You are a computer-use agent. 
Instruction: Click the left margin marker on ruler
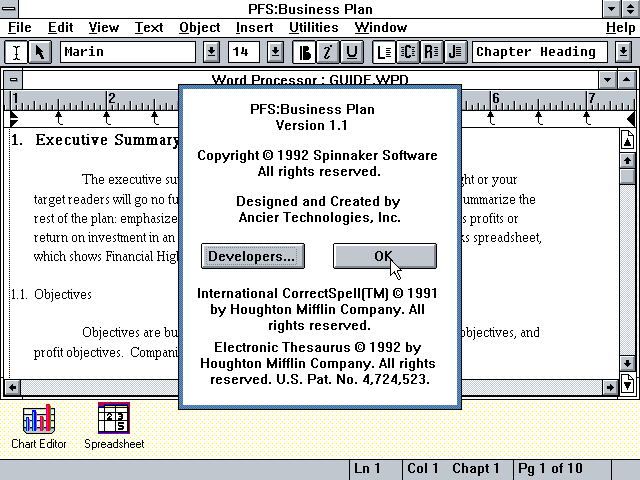tap(13, 119)
